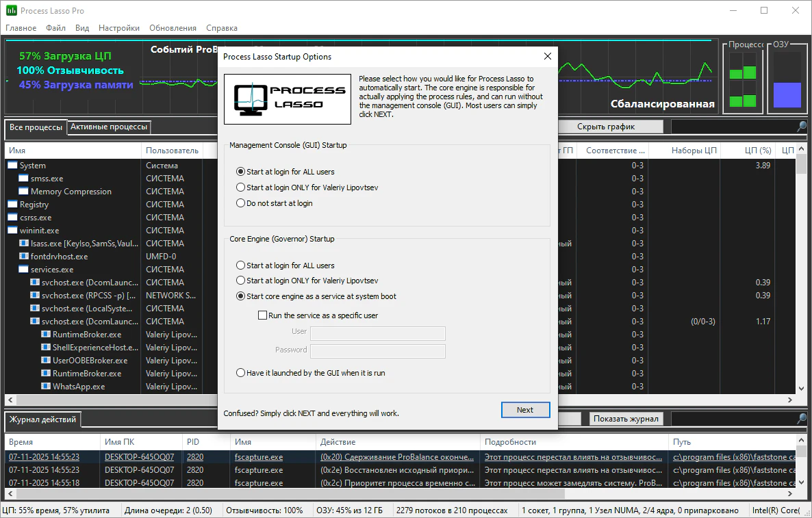
Task: Click the Password input field
Action: (377, 351)
